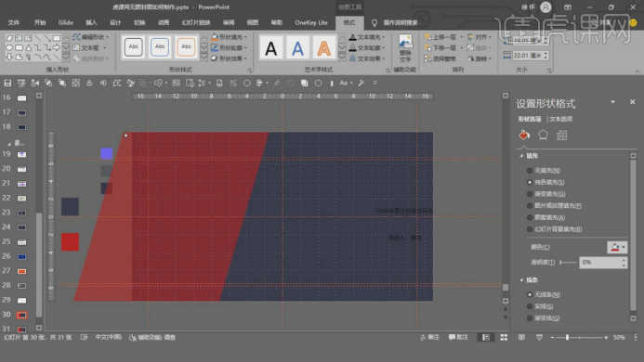Open Shape Effects (形状效果) dropdown
The height and width of the screenshot is (362, 644).
[229, 58]
